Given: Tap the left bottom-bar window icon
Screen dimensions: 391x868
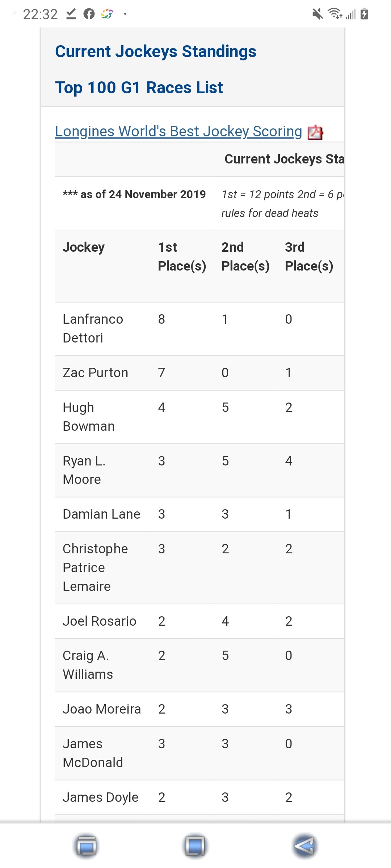Looking at the screenshot, I should click(86, 846).
